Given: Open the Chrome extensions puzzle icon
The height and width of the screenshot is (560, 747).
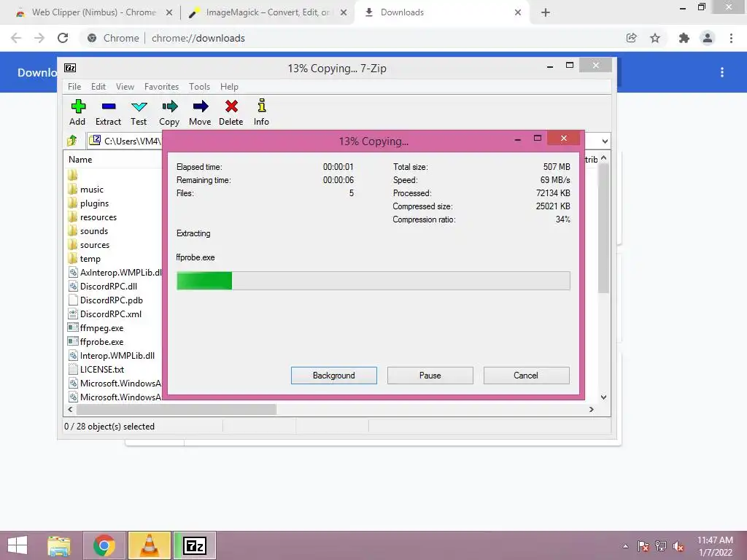Looking at the screenshot, I should pyautogui.click(x=684, y=38).
